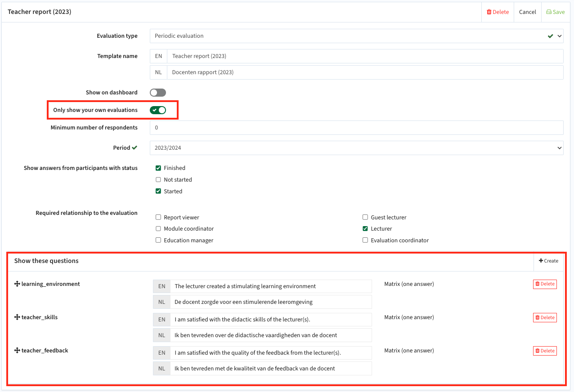Edit NL text 'De docent zorgde voor een stimulerende leeromgeving'
The height and width of the screenshot is (392, 574).
(271, 302)
